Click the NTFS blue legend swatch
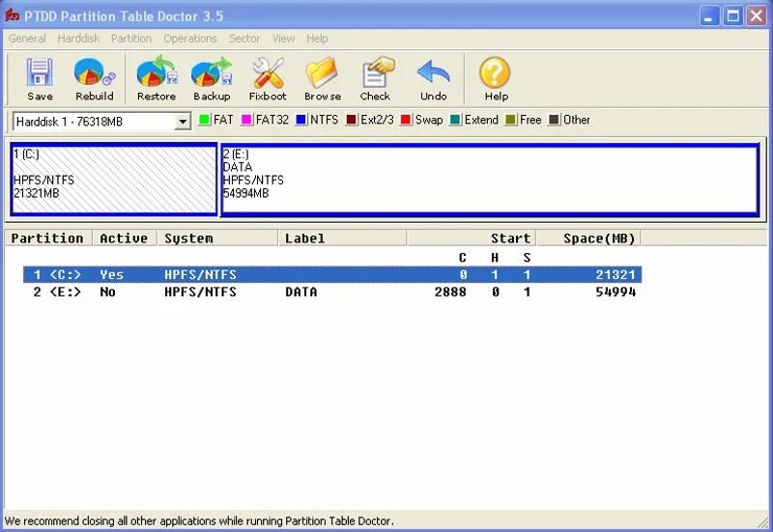Screen dimensions: 773x532 pyautogui.click(x=301, y=121)
